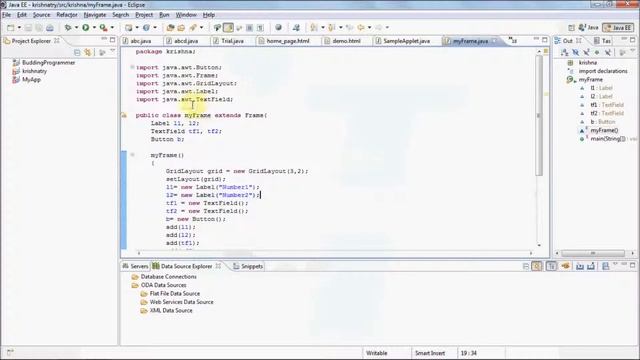This screenshot has width=640, height=360.
Task: Click the globe web browser toolbar icon
Action: coord(278,28)
